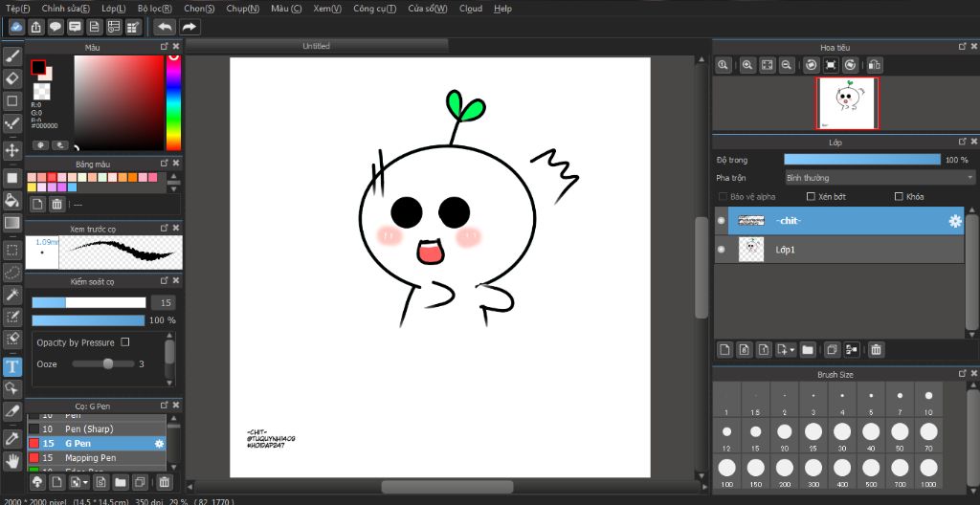
Task: Undock the Màu color panel
Action: coord(165,47)
